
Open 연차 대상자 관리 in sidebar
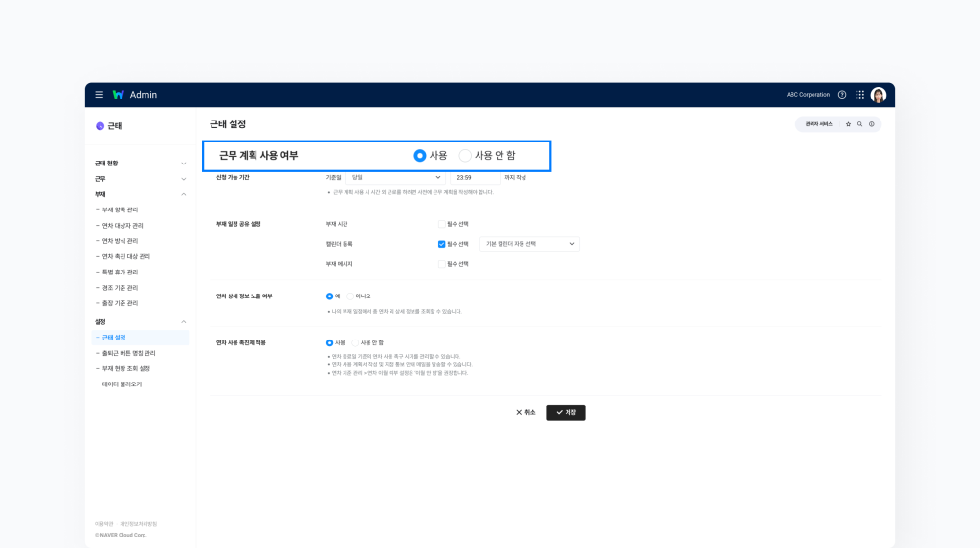pos(122,226)
